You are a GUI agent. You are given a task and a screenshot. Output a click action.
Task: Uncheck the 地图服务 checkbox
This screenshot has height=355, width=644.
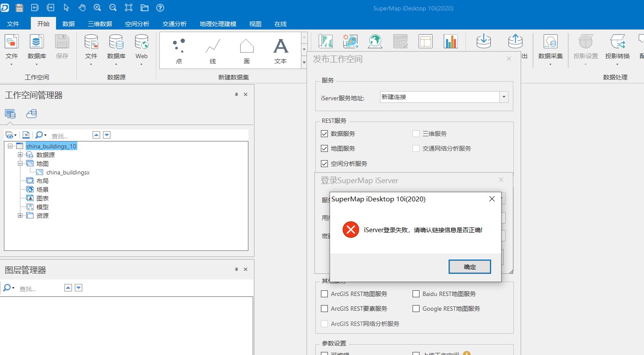point(324,148)
